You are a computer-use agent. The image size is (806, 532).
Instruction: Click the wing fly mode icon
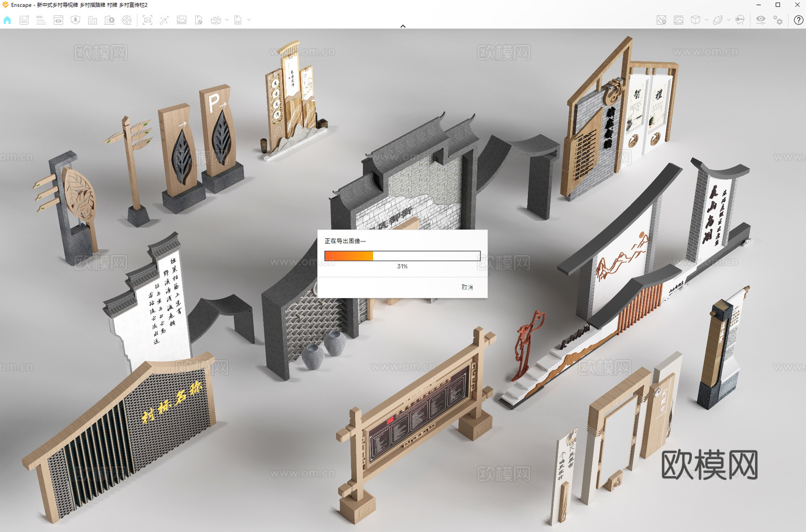[x=718, y=20]
